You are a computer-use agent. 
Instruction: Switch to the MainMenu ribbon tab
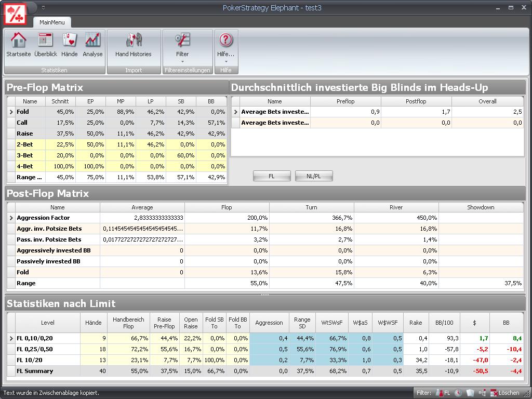pyautogui.click(x=52, y=22)
